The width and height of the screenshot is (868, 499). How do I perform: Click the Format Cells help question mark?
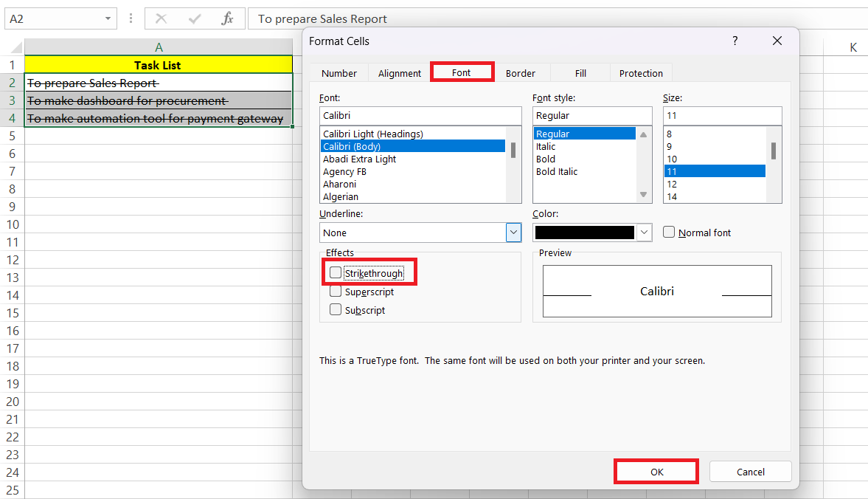(x=735, y=41)
